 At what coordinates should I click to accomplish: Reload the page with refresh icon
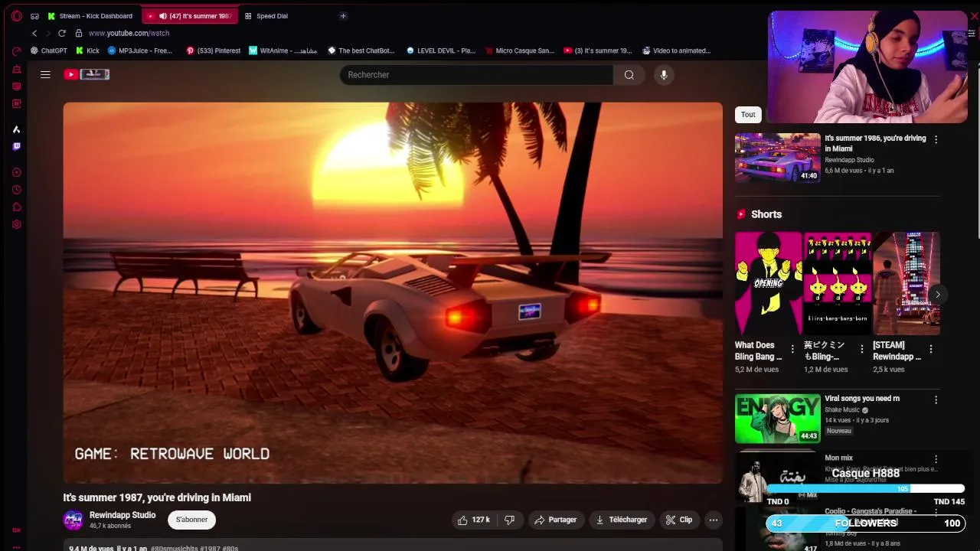(x=62, y=33)
